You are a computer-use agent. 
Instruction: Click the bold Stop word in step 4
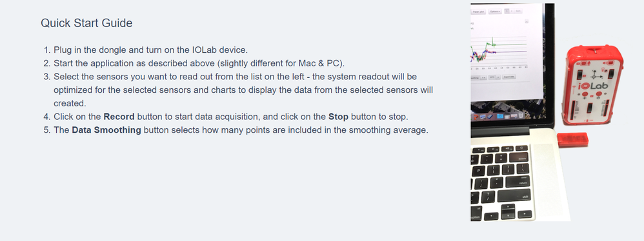tap(338, 117)
